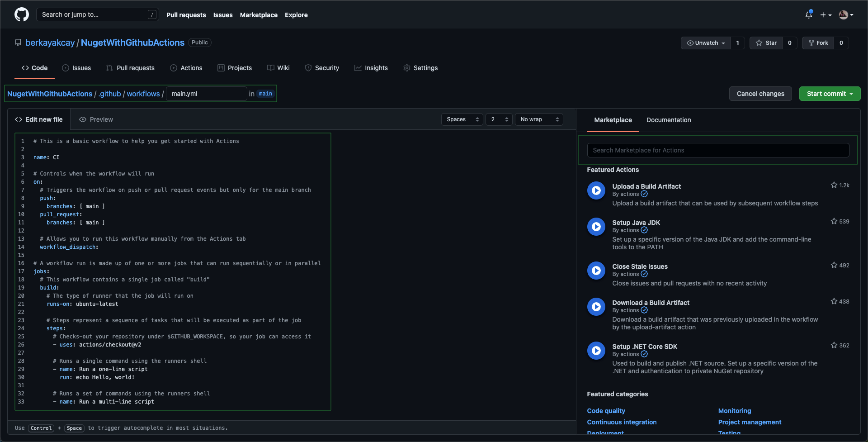The height and width of the screenshot is (442, 868).
Task: Toggle Unwatch for this repository
Action: tap(706, 43)
